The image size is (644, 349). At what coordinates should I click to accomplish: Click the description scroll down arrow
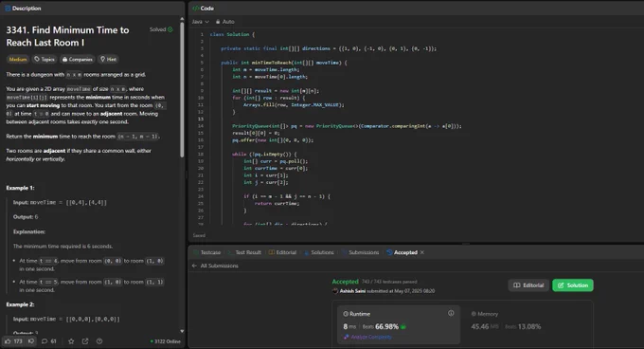(x=182, y=331)
